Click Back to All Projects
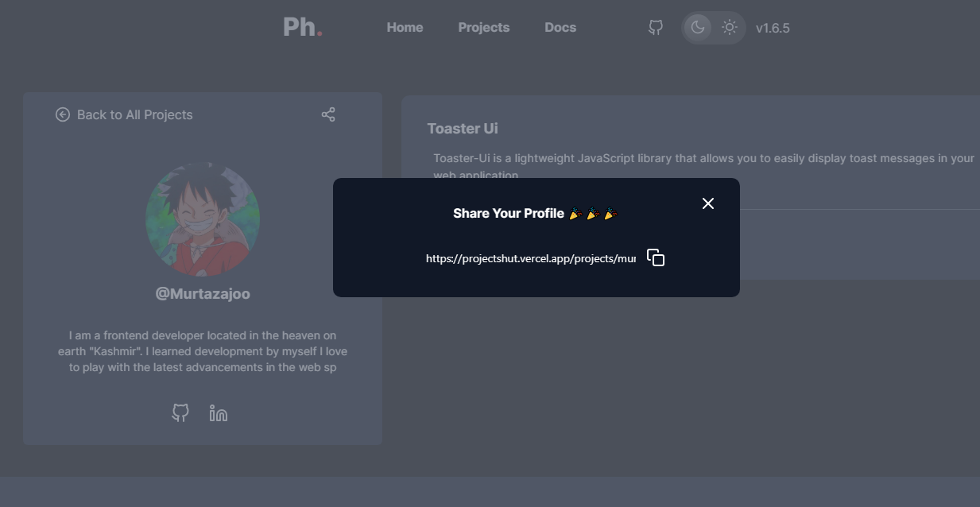This screenshot has width=980, height=507. click(134, 114)
